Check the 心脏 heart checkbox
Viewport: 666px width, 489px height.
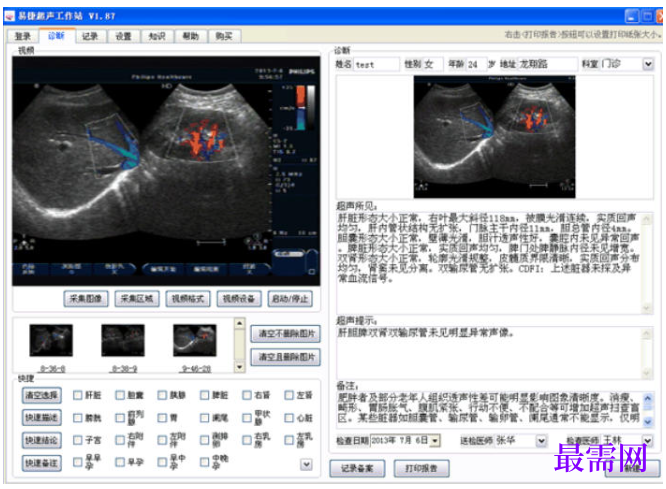coord(289,418)
